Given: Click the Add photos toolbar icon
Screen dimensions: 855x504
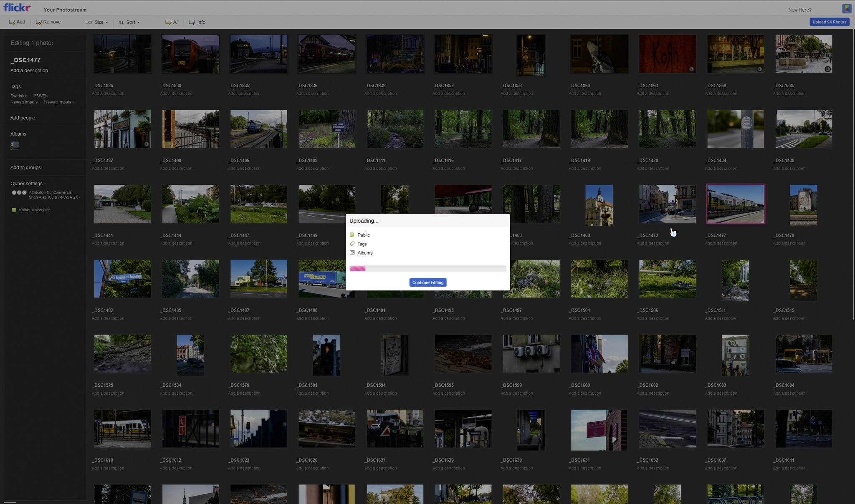Looking at the screenshot, I should [x=12, y=22].
